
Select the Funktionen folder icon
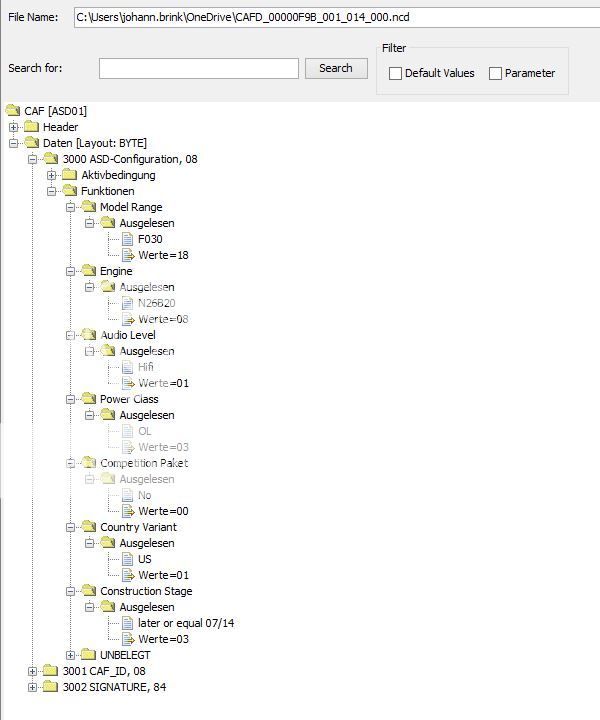pyautogui.click(x=70, y=191)
